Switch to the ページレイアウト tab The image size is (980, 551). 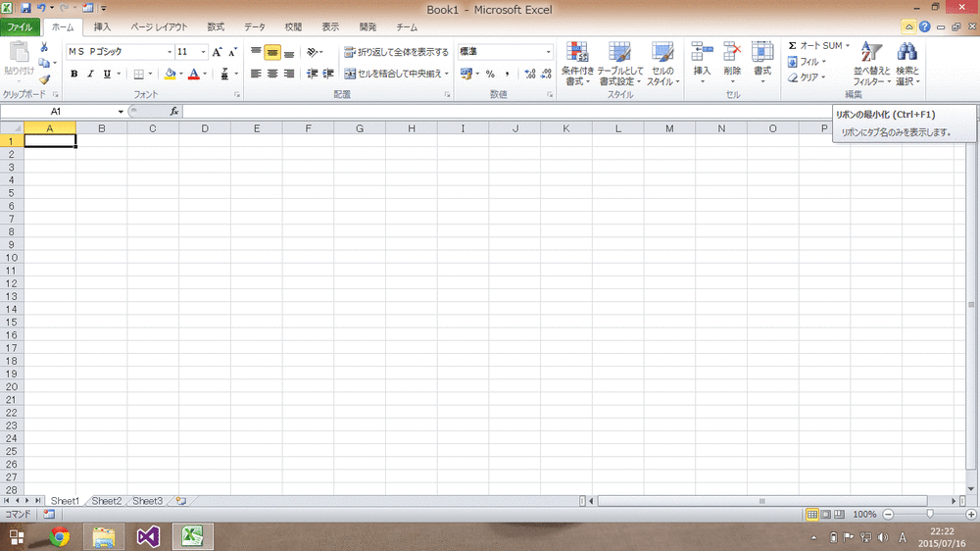pyautogui.click(x=159, y=26)
